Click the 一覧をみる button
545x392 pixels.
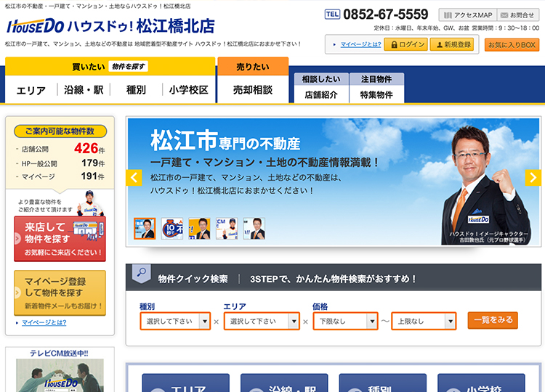[x=493, y=320]
